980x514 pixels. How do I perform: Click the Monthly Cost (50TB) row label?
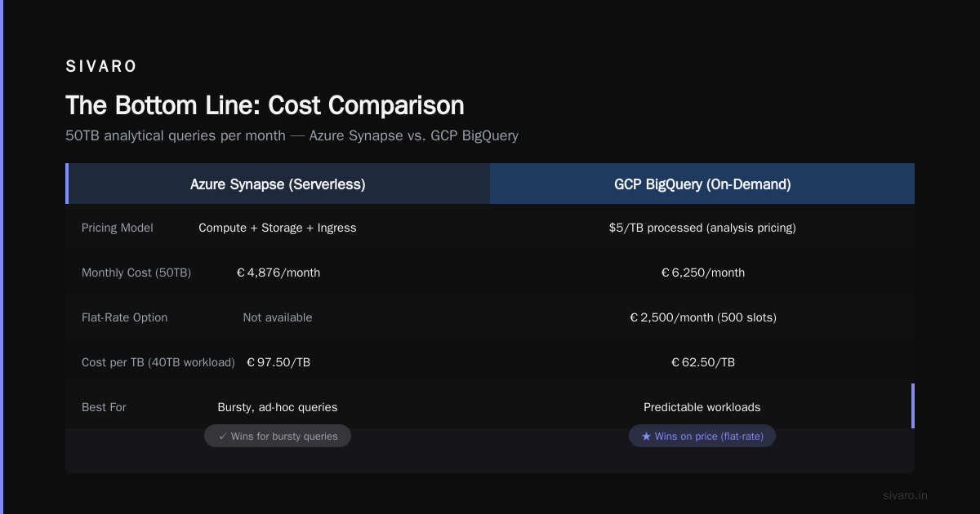point(136,273)
